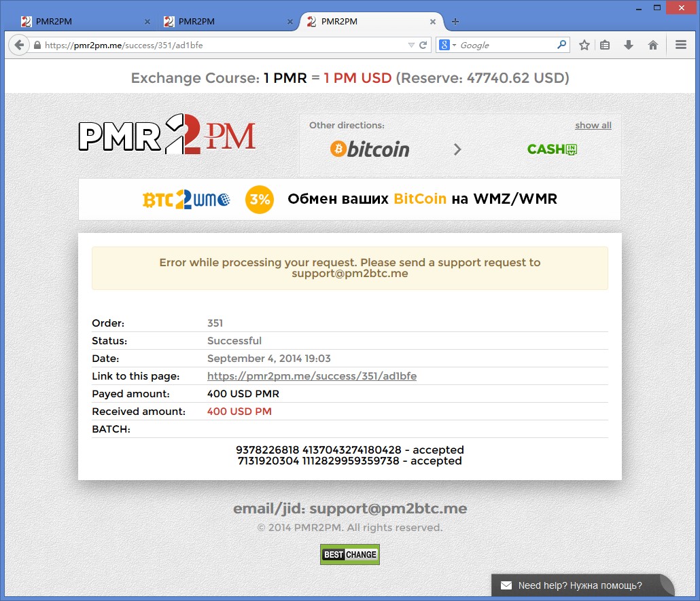Click the error message notice box
700x601 pixels.
click(350, 268)
